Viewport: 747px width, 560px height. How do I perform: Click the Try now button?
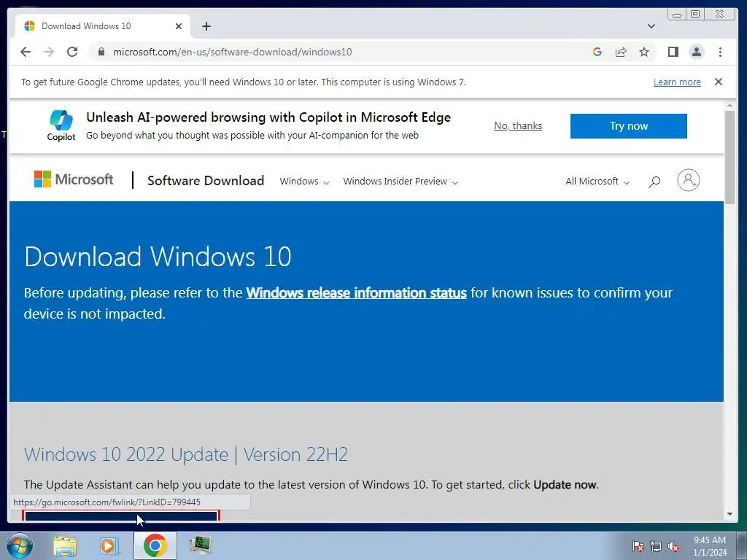628,126
